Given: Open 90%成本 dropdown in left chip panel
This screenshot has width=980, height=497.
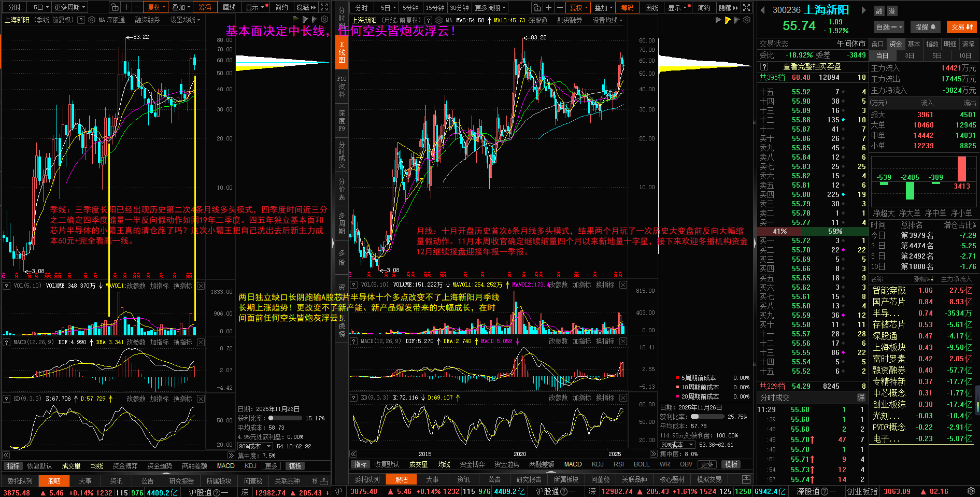Looking at the screenshot, I should [255, 446].
